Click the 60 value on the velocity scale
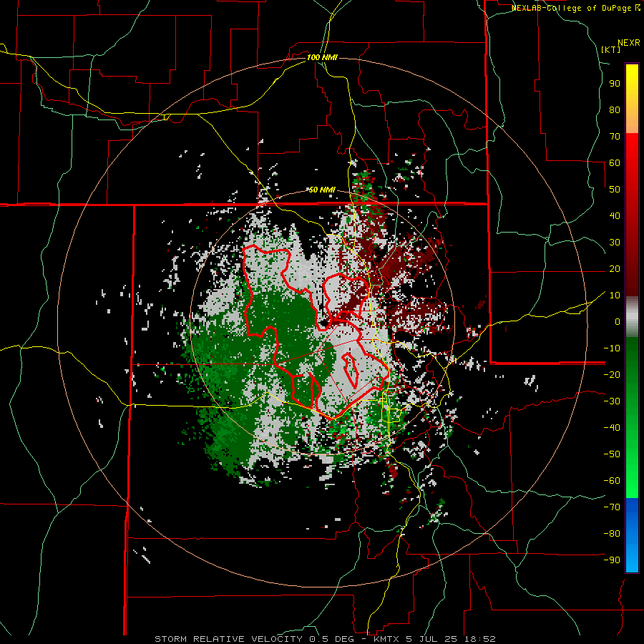The image size is (644, 644). tap(615, 163)
